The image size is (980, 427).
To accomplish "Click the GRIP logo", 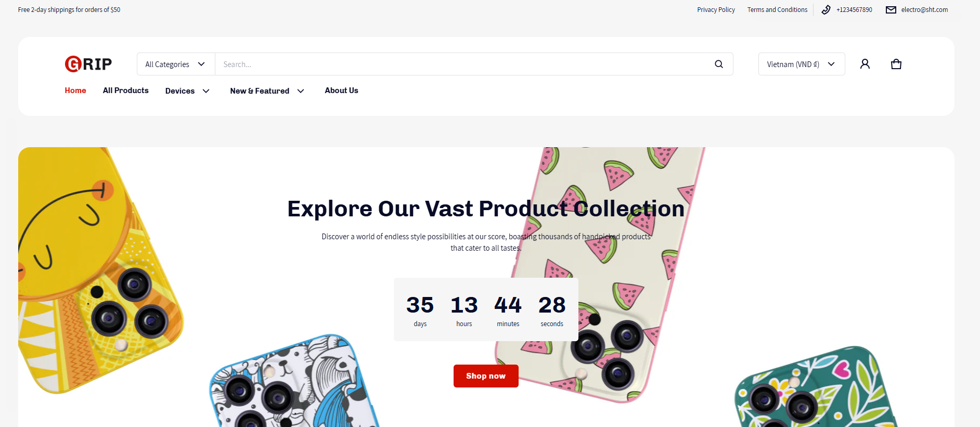I will (88, 64).
